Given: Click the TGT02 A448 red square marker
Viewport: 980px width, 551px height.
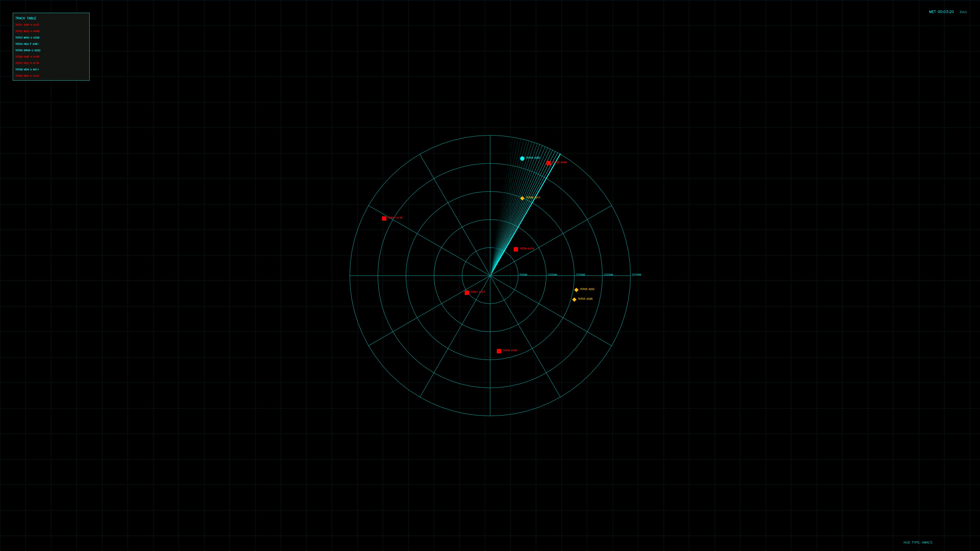Looking at the screenshot, I should (549, 163).
